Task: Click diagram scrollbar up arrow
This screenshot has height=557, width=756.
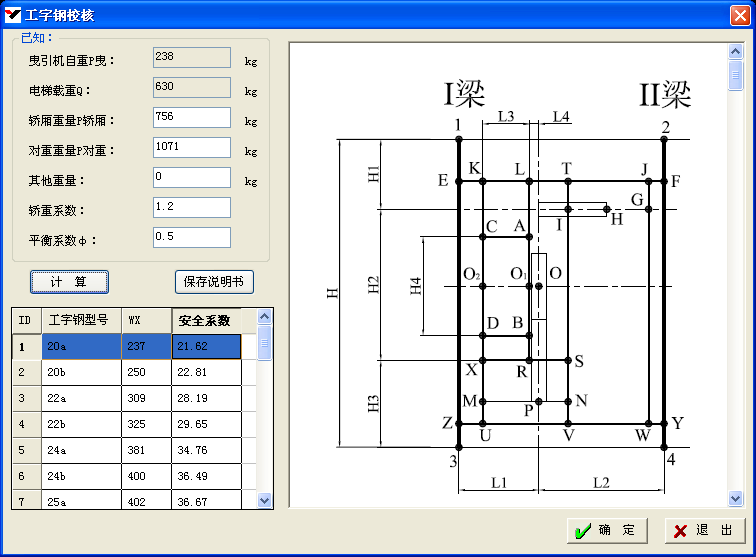Action: tap(736, 50)
